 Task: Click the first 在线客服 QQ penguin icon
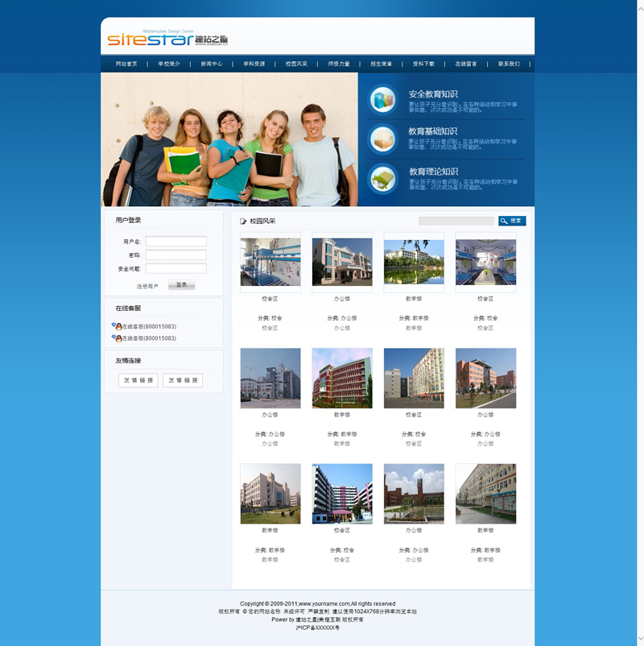(x=118, y=326)
